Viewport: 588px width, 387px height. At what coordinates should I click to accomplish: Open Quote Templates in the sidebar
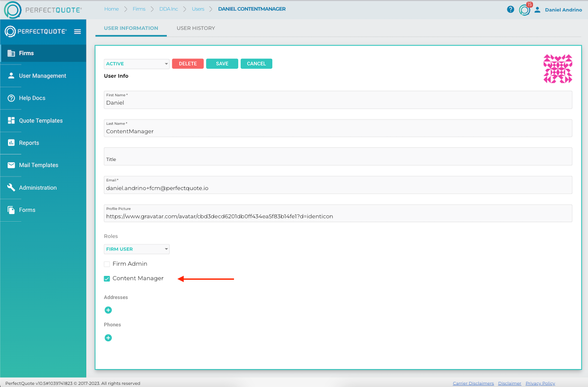point(43,121)
